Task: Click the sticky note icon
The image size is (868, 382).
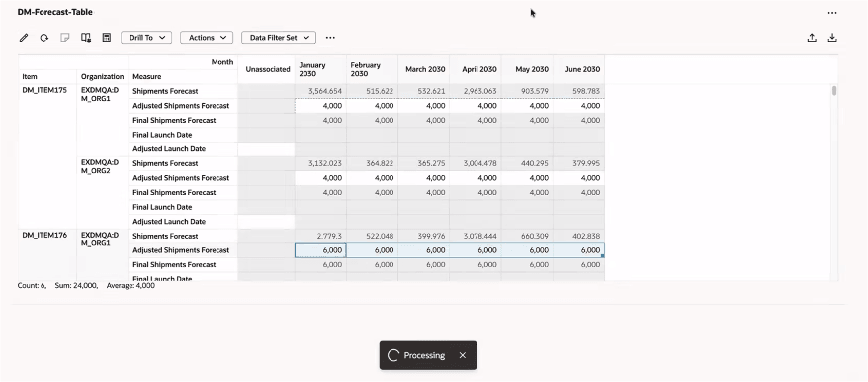Action: [x=65, y=38]
